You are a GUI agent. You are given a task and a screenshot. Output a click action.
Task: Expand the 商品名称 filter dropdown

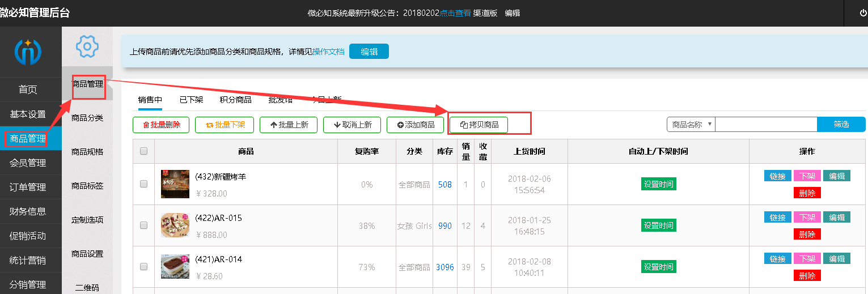[x=691, y=125]
